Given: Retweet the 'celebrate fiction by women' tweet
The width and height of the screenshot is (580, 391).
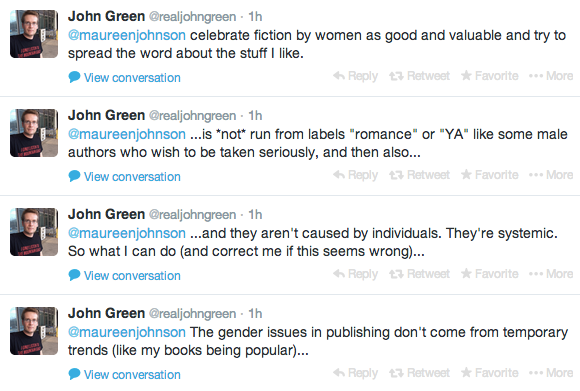Looking at the screenshot, I should (x=419, y=76).
